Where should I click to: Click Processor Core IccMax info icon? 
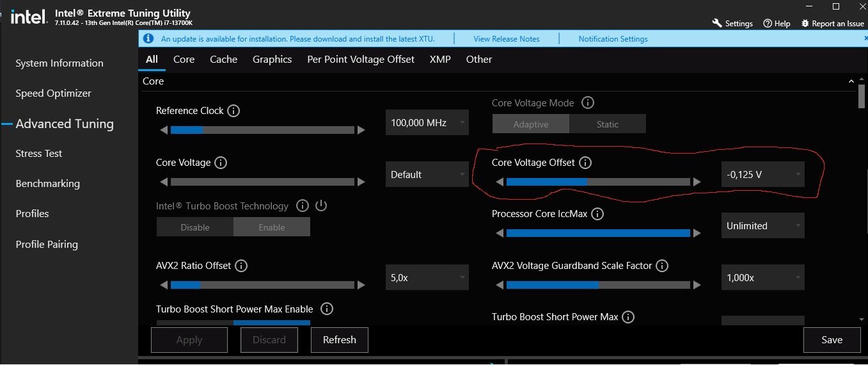pyautogui.click(x=597, y=214)
